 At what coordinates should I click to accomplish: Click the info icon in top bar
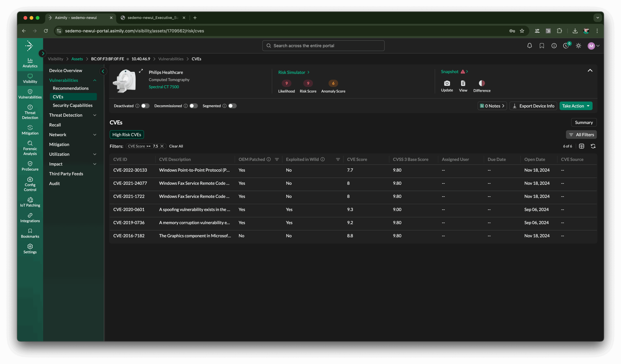[554, 46]
